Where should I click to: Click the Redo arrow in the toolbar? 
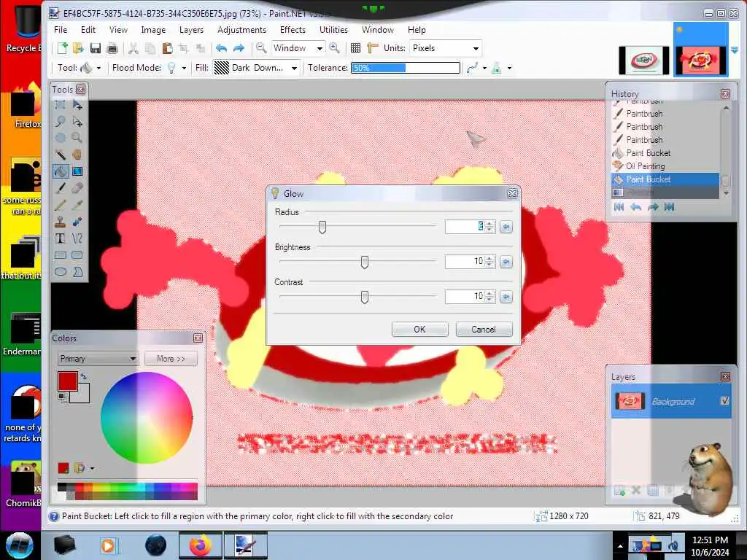[239, 48]
